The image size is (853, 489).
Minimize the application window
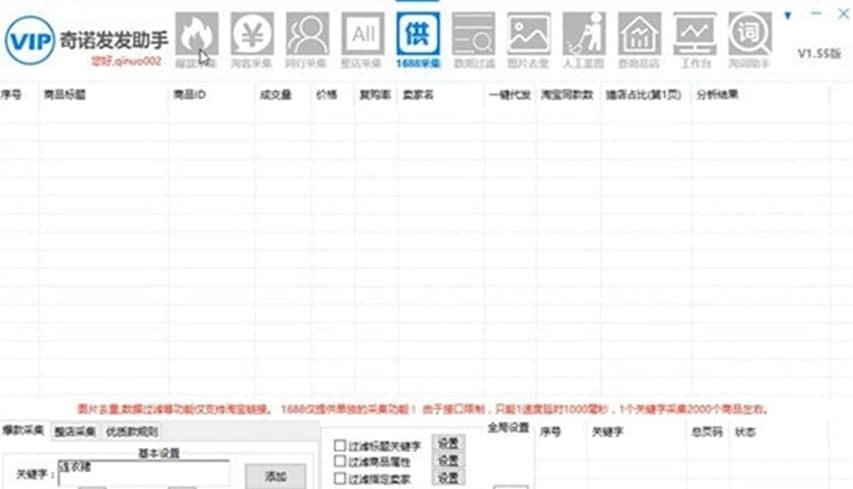(x=815, y=14)
